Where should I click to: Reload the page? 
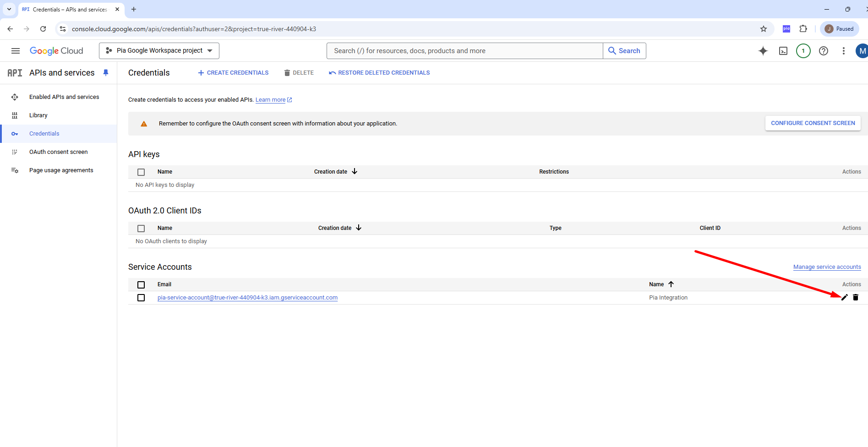click(43, 29)
